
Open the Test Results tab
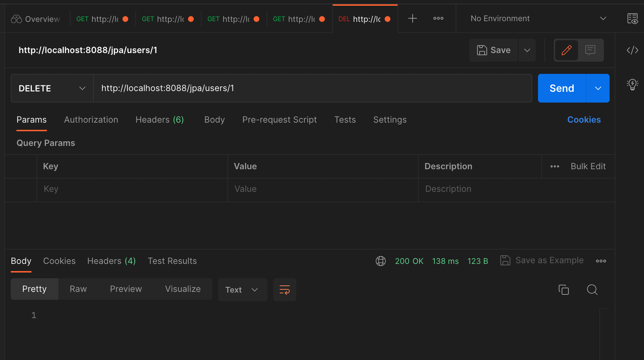(x=172, y=261)
